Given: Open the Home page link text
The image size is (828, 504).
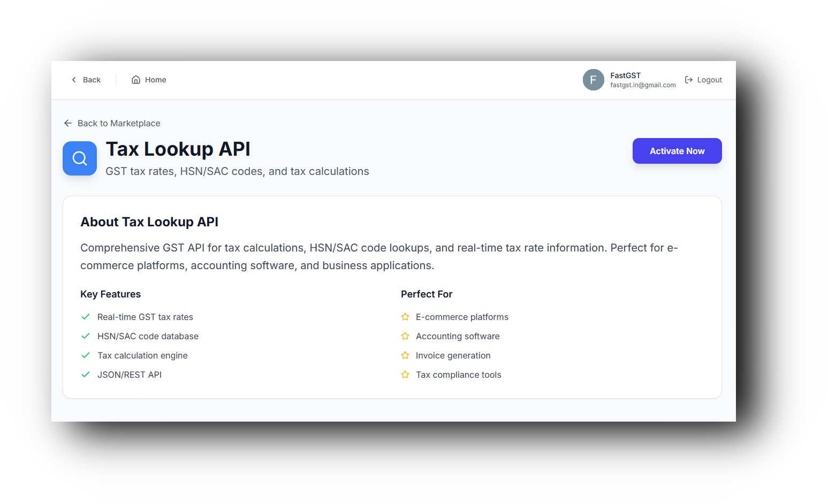Looking at the screenshot, I should [x=156, y=80].
